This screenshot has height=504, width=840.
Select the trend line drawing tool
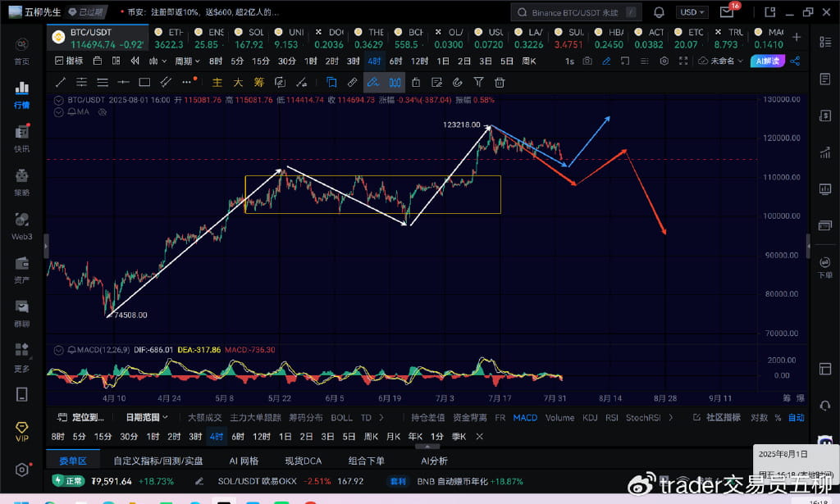pyautogui.click(x=61, y=82)
